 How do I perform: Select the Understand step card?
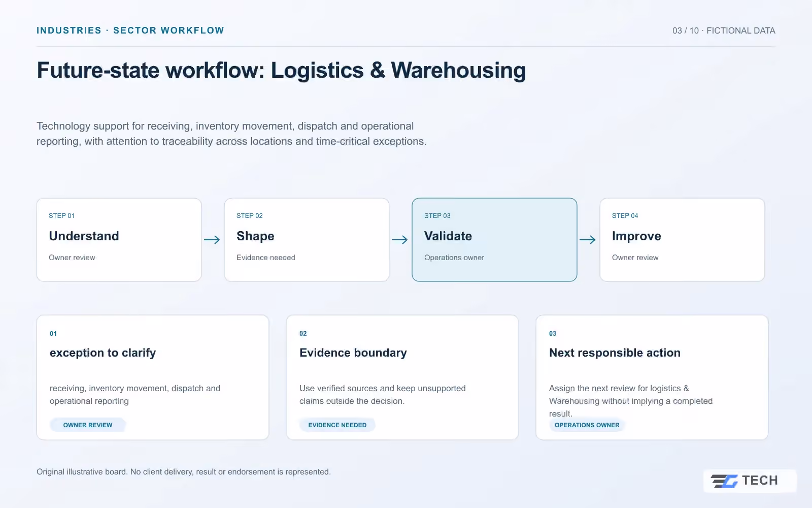click(x=119, y=240)
